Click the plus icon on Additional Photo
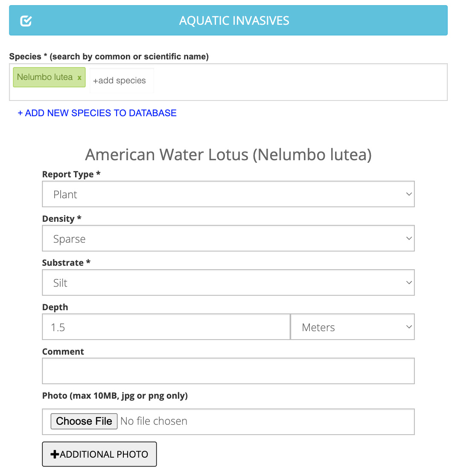The height and width of the screenshot is (476, 455). (55, 454)
